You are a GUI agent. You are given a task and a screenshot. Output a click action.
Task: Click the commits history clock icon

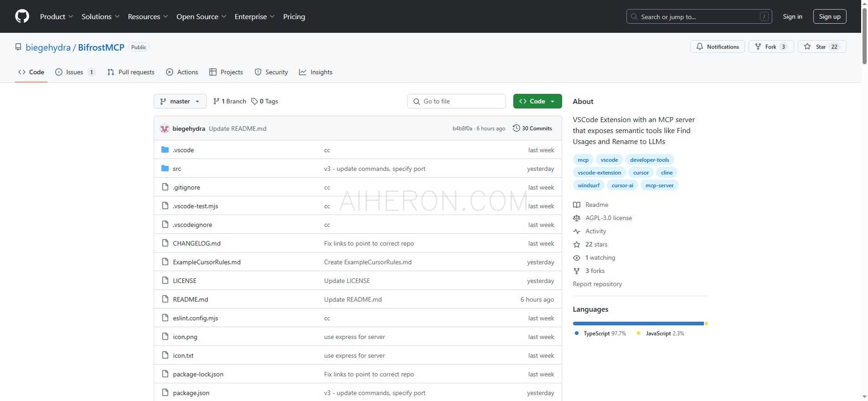(516, 128)
